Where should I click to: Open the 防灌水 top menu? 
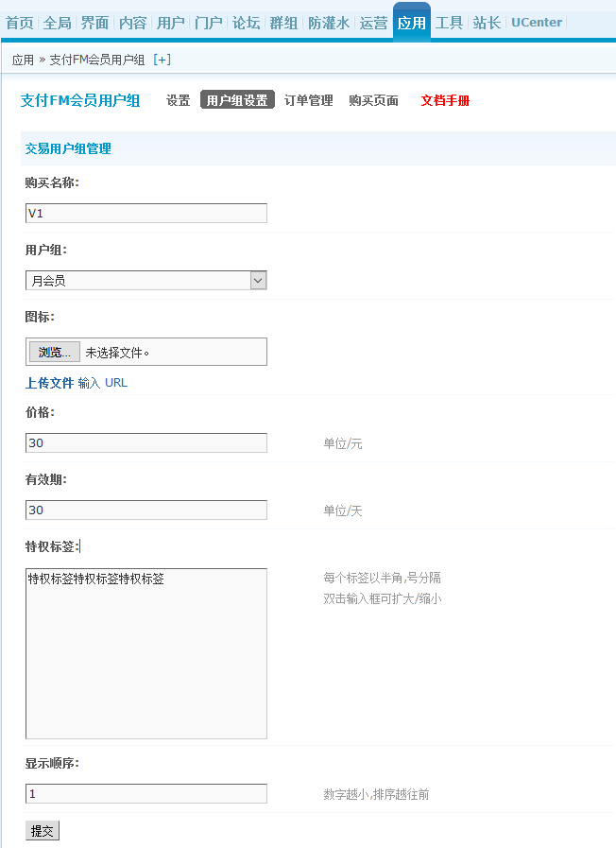[x=329, y=23]
